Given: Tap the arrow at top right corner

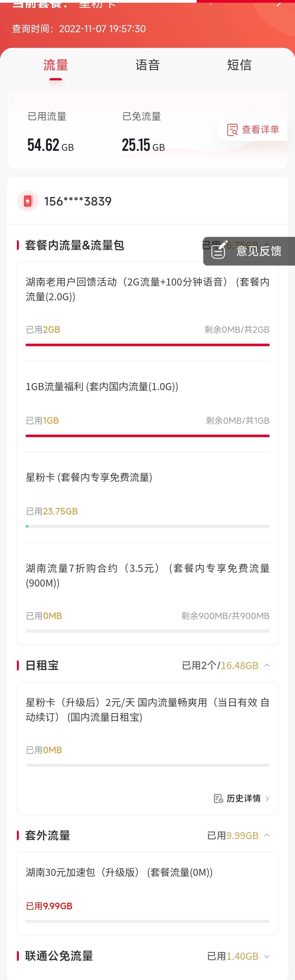Looking at the screenshot, I should click(279, 4).
